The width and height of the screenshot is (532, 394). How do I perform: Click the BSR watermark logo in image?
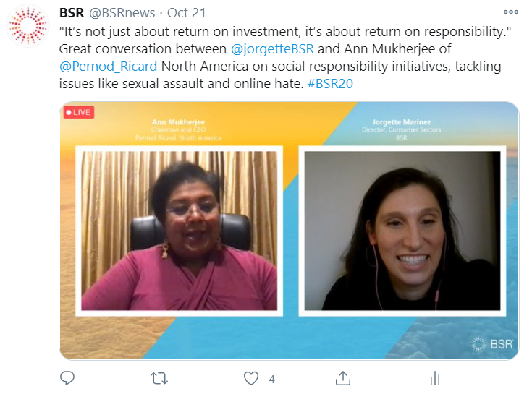491,344
